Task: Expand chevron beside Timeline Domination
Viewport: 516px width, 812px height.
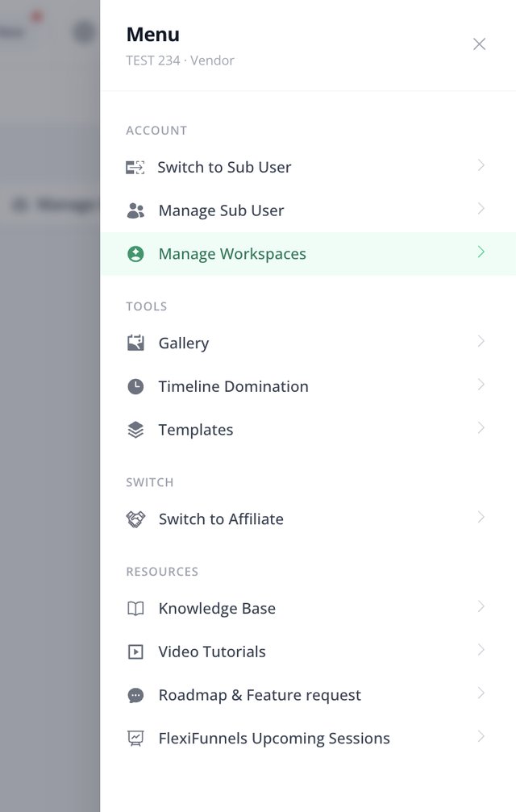Action: (x=481, y=385)
